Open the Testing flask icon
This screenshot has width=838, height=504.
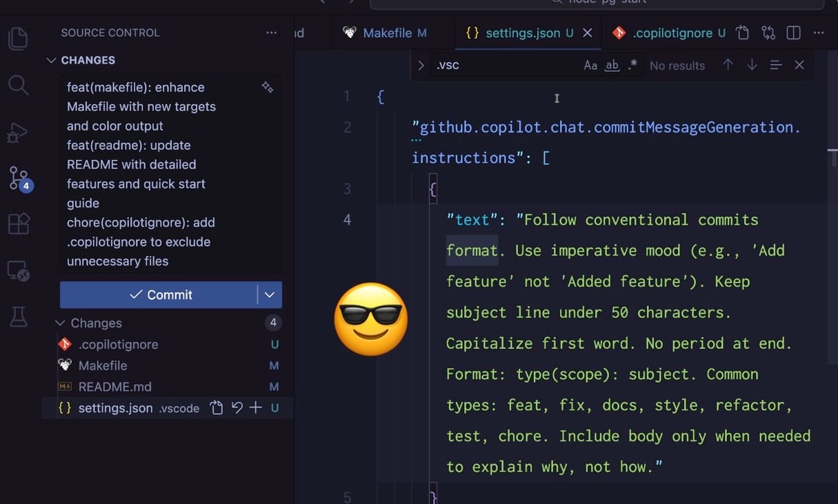(19, 316)
